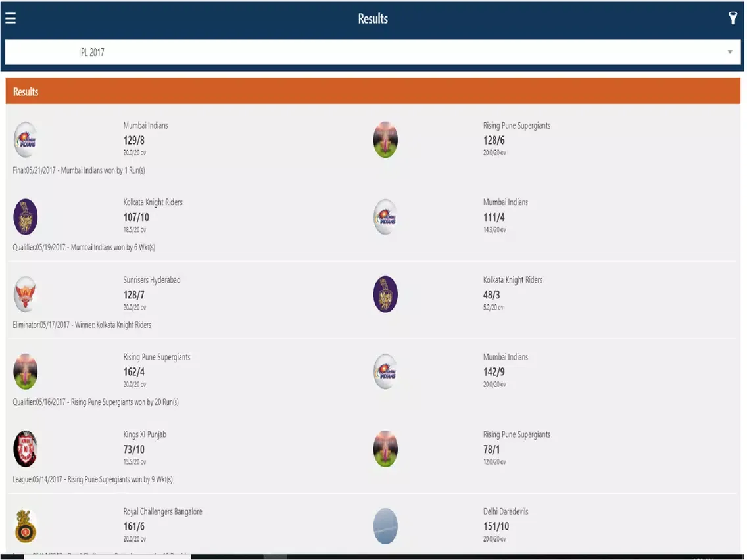The height and width of the screenshot is (560, 747).
Task: Open the filter funnel icon
Action: [733, 18]
